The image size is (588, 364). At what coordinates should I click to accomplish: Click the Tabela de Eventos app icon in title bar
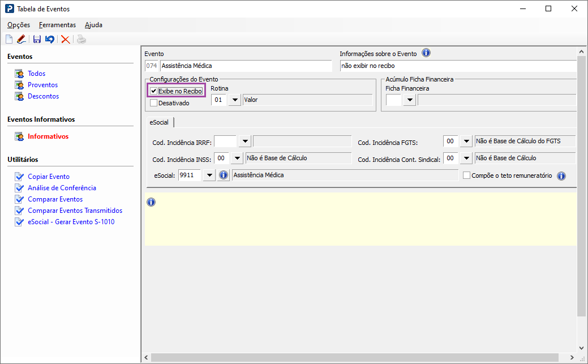10,8
